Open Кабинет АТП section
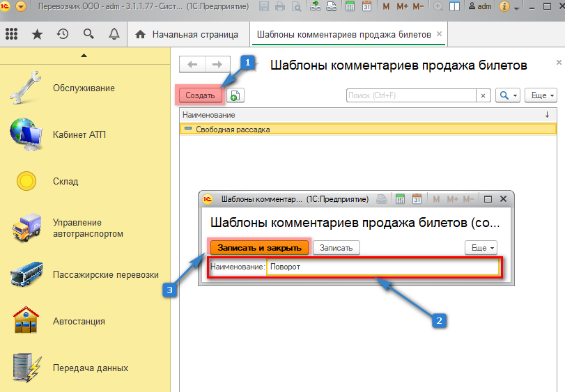The width and height of the screenshot is (565, 392). coord(79,134)
